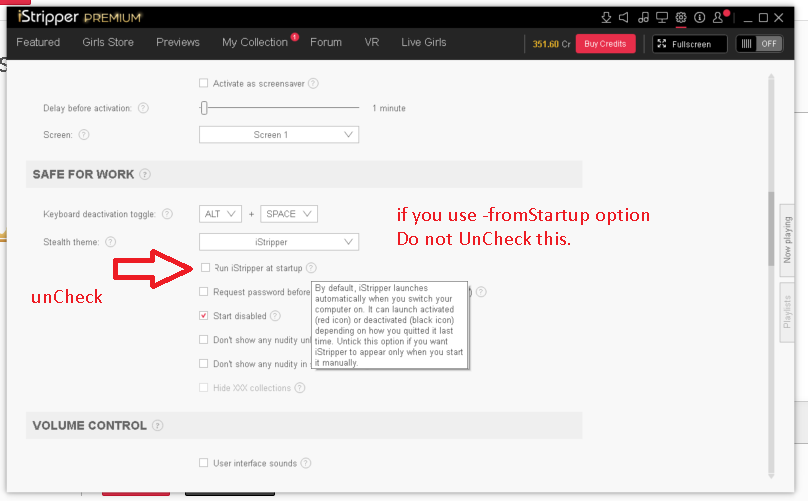Click the Delay before activation slider handle

204,108
